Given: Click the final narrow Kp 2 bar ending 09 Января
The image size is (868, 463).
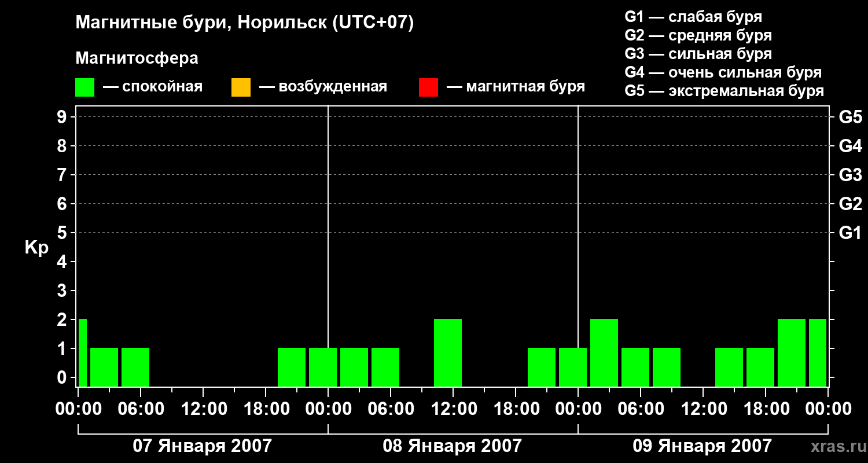Looking at the screenshot, I should click(x=818, y=352).
